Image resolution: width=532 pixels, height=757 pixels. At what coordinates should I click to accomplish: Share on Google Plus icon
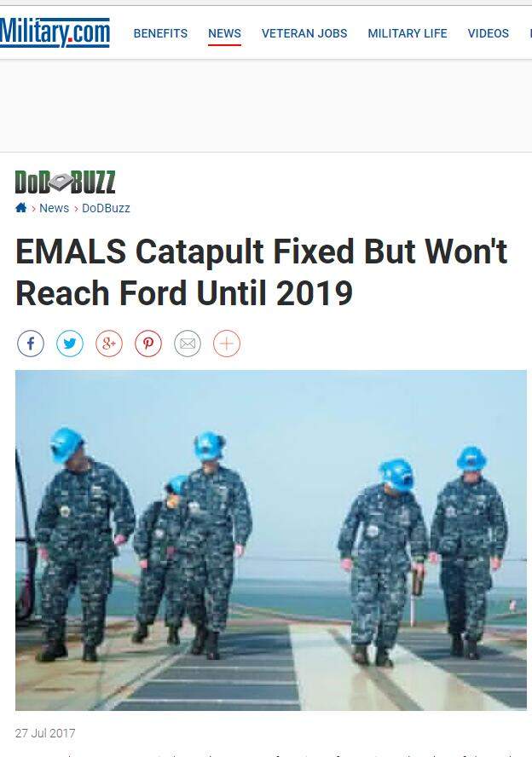pyautogui.click(x=109, y=344)
